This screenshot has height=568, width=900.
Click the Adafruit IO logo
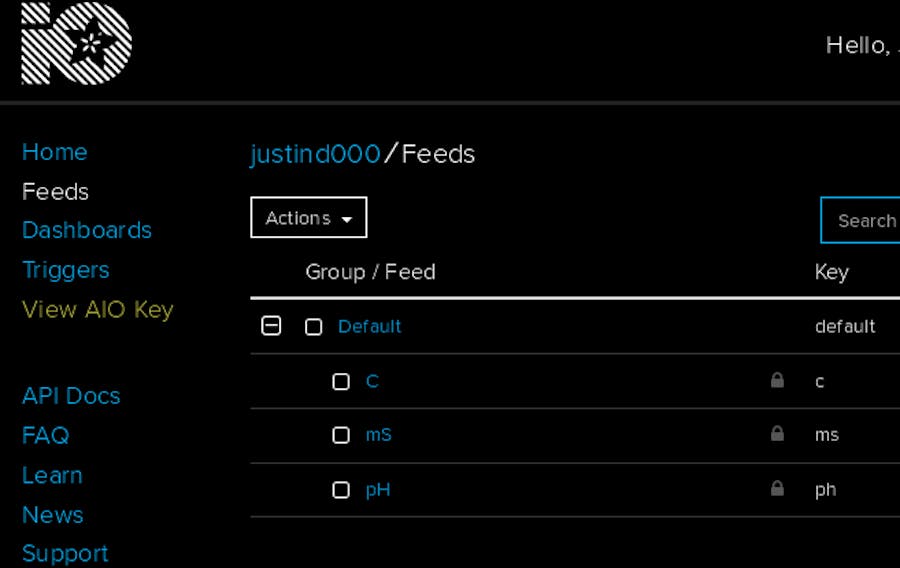[x=77, y=43]
